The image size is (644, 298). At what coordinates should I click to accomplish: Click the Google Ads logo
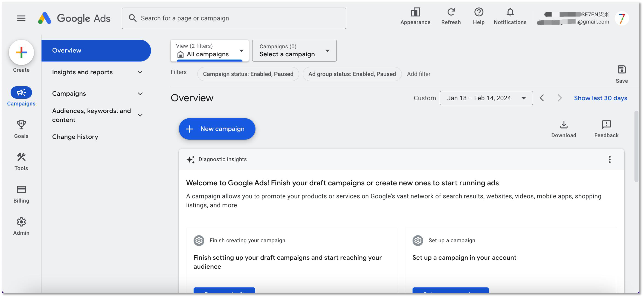[74, 18]
